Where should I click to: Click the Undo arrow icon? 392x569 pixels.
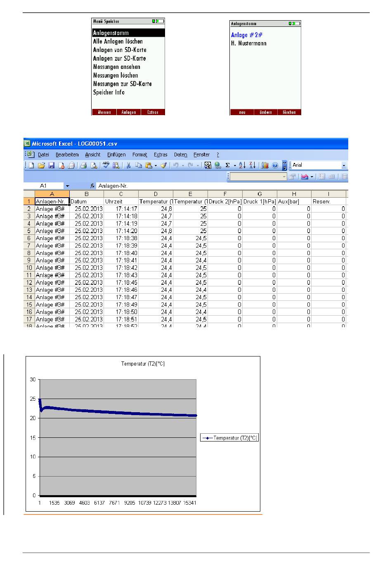[x=176, y=165]
